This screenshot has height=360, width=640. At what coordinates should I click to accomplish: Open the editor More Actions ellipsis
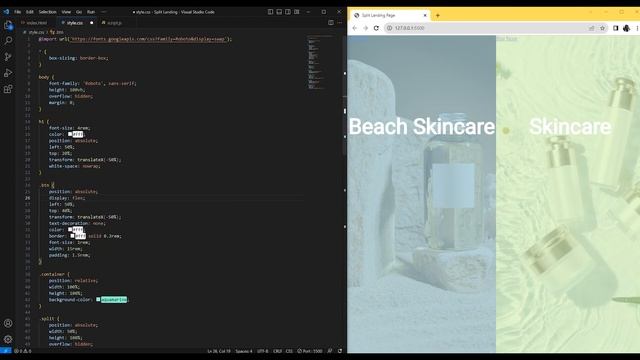point(340,23)
